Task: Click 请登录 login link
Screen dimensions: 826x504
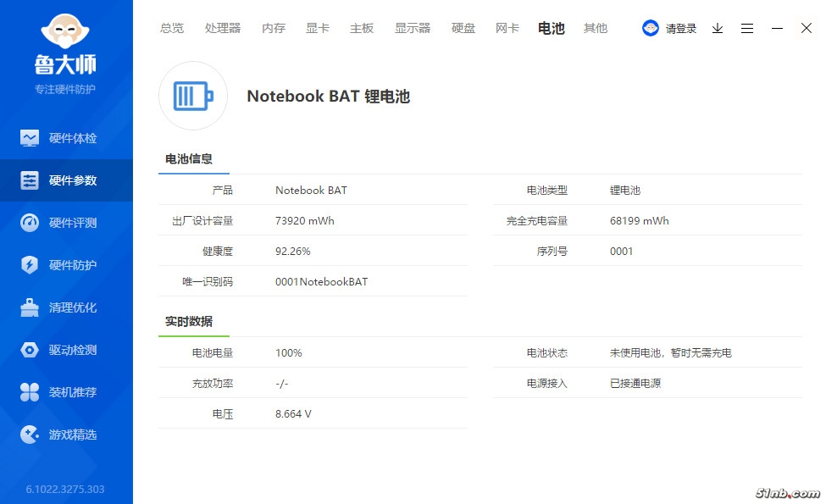Action: [x=681, y=28]
